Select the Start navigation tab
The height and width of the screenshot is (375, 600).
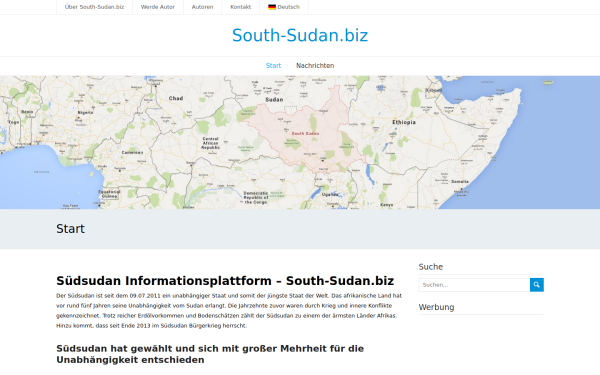coord(273,65)
